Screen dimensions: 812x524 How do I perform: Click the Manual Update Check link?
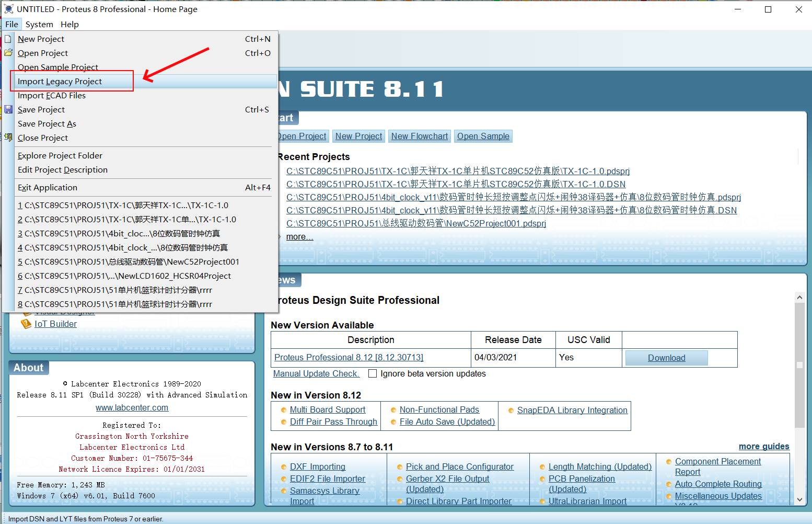(x=316, y=373)
